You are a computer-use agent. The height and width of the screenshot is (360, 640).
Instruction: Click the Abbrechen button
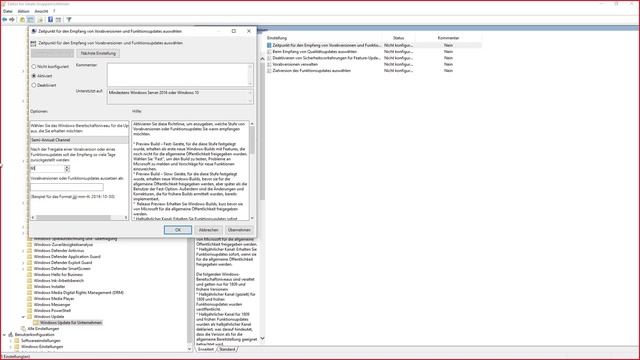tap(208, 230)
